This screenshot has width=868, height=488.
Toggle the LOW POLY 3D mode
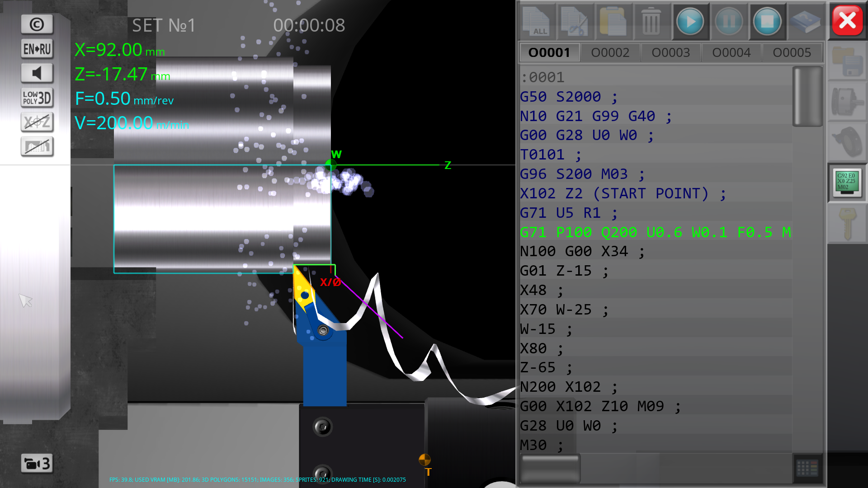tap(37, 98)
